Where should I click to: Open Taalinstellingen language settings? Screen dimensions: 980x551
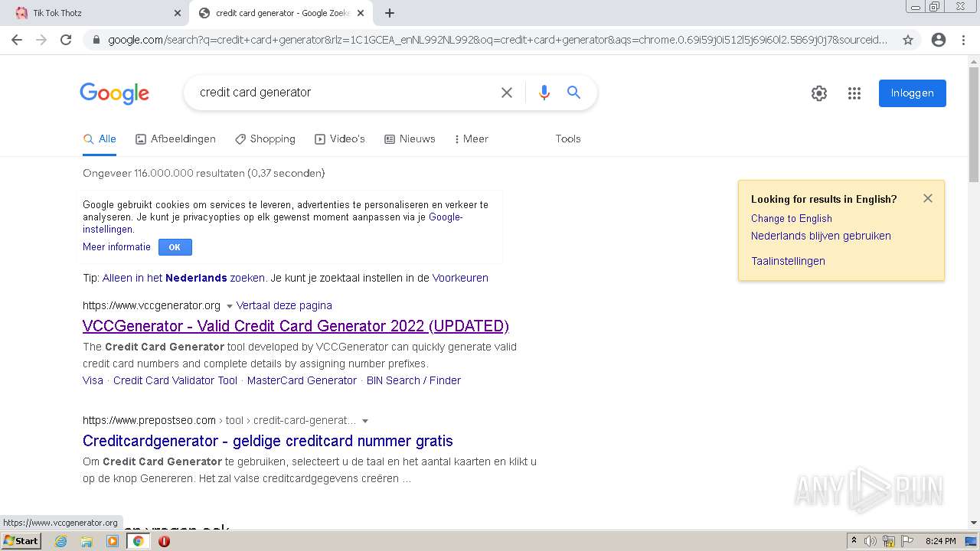click(788, 261)
